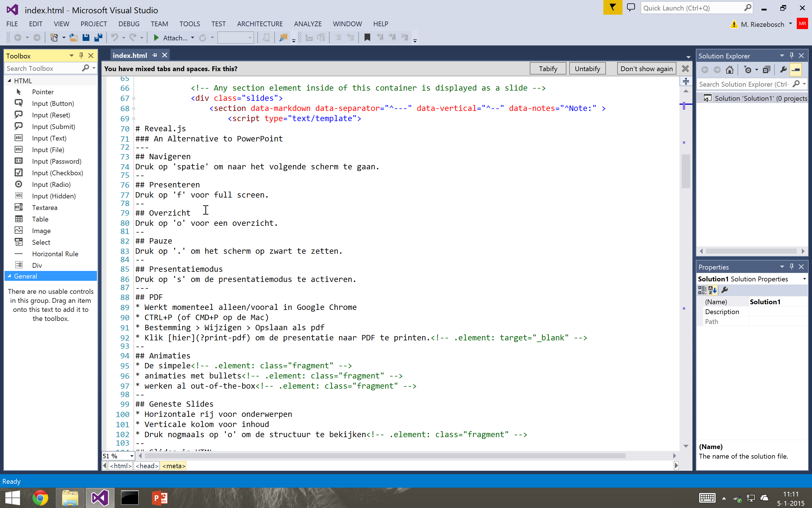The height and width of the screenshot is (508, 812).
Task: Click the editor horizontal scrollbar thumb
Action: [x=385, y=456]
